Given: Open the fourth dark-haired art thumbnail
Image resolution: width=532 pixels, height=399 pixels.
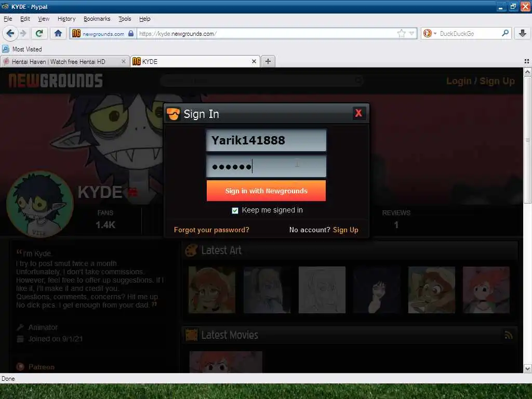Looking at the screenshot, I should coord(377,290).
